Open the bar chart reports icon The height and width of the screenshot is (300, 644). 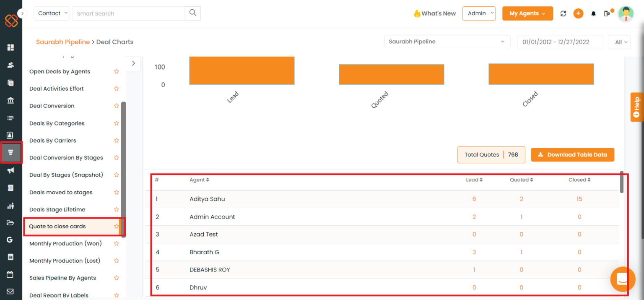coord(10,205)
